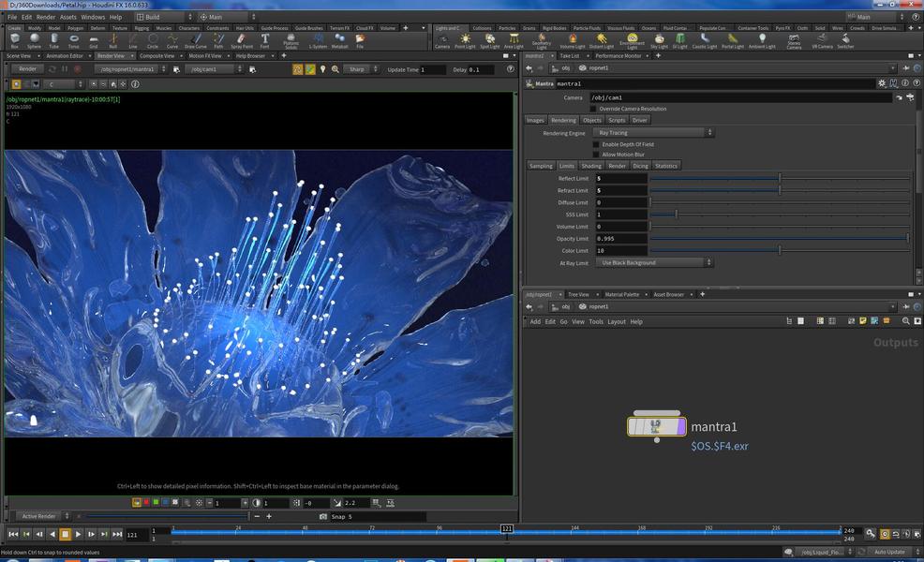924x562 pixels.
Task: Toggle the green channel display button
Action: click(156, 502)
